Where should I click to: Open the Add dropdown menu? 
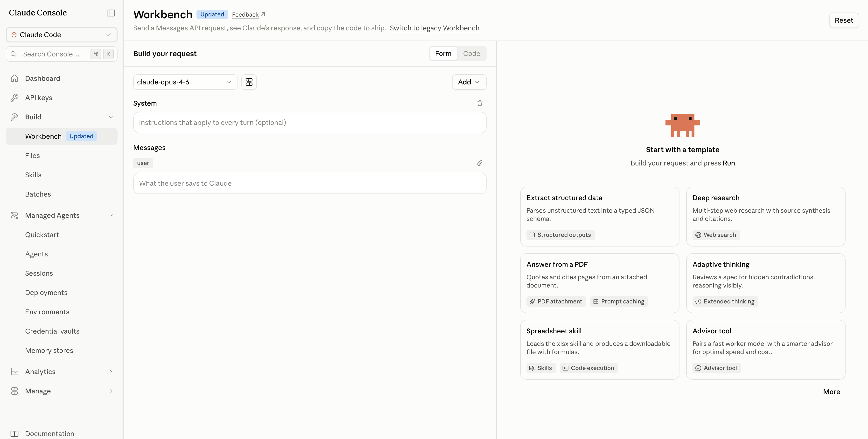pos(469,82)
